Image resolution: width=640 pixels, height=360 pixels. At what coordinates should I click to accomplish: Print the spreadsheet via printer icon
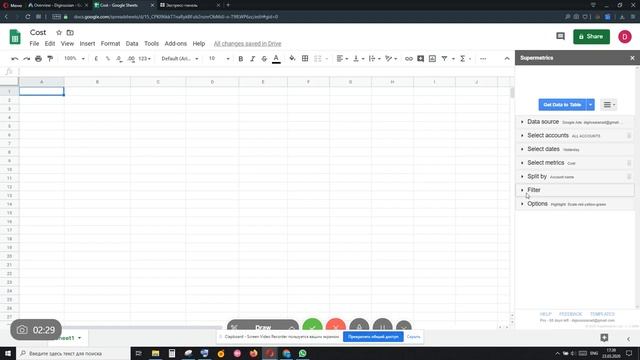(x=38, y=59)
